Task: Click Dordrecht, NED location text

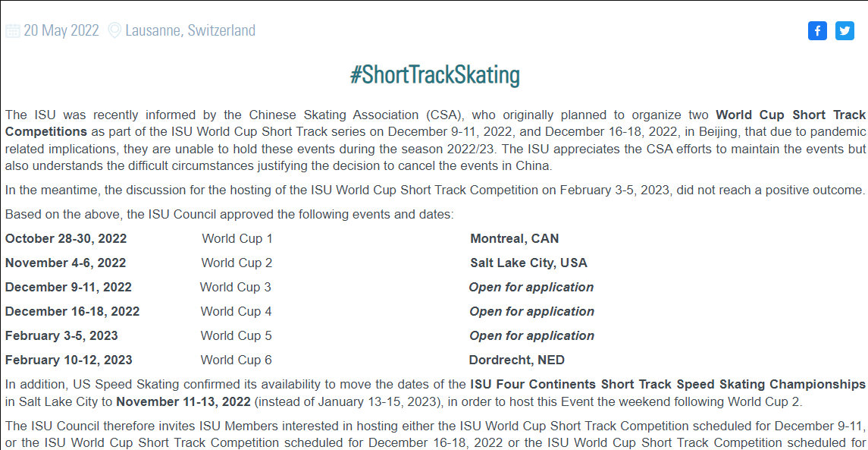Action: 516,360
